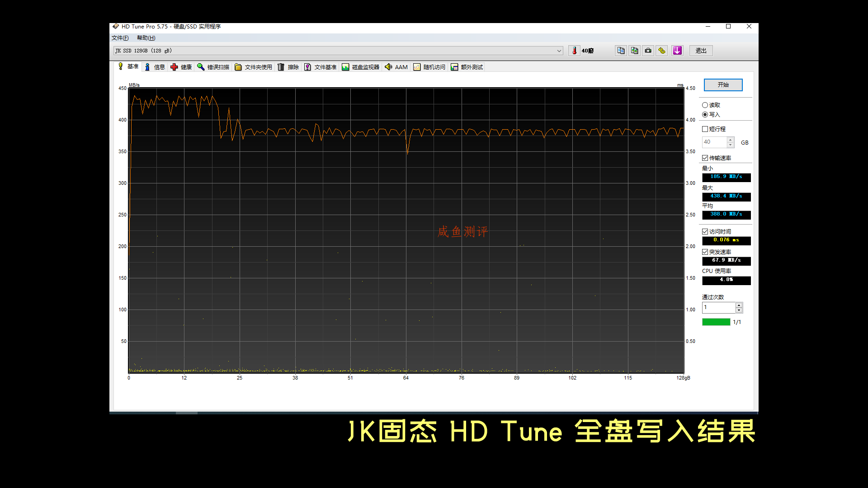The height and width of the screenshot is (488, 868).
Task: Minimize the HD Tune Pro window
Action: point(708,27)
